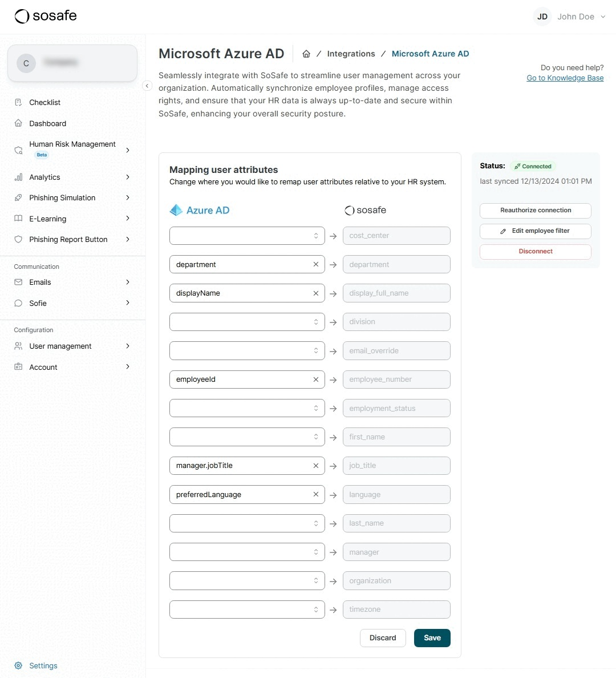Collapse the sidebar with arrow icon
The width and height of the screenshot is (616, 678).
tap(147, 86)
